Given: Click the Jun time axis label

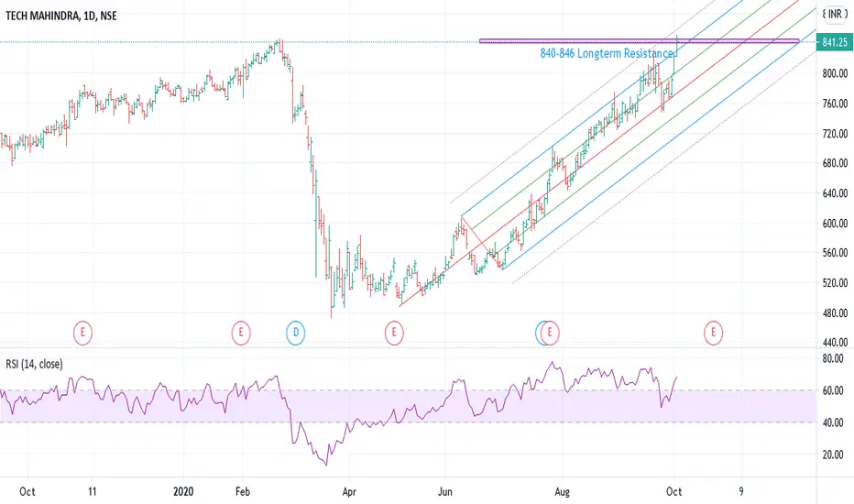Looking at the screenshot, I should 445,491.
